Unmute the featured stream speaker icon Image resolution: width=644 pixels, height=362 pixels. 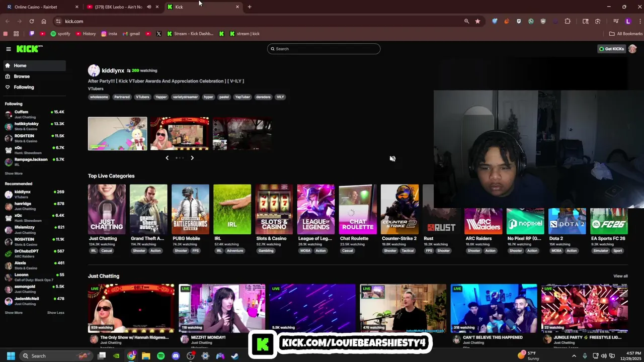click(392, 158)
